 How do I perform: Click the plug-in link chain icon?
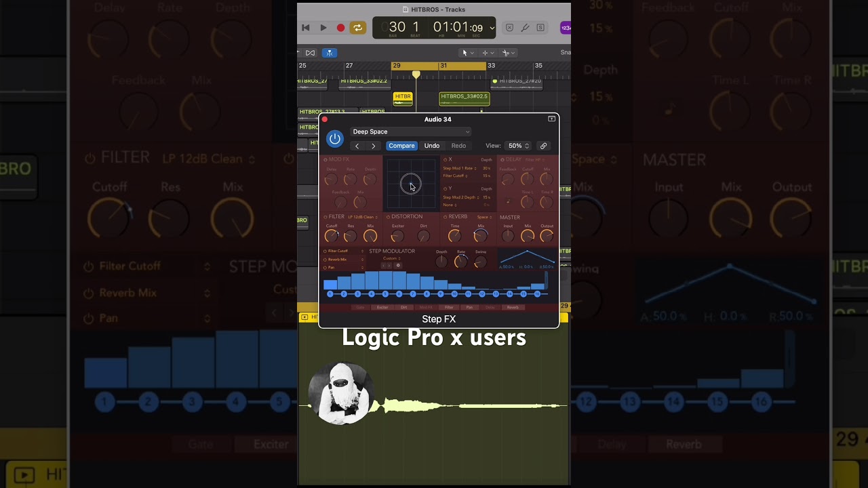tap(543, 146)
